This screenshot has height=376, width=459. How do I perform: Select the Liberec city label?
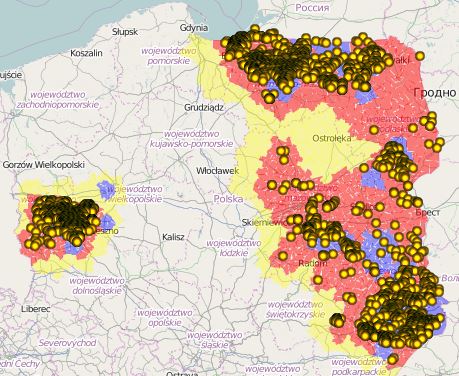[36, 309]
